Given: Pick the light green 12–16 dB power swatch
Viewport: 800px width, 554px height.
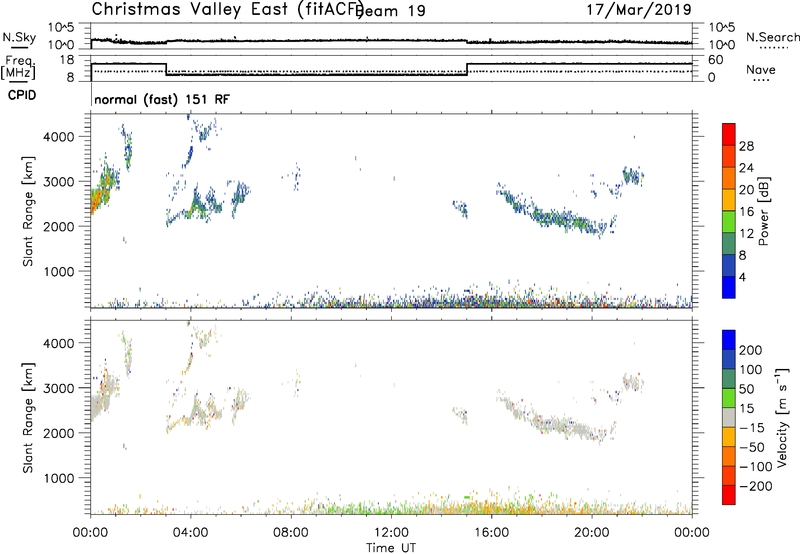Looking at the screenshot, I should [x=729, y=222].
